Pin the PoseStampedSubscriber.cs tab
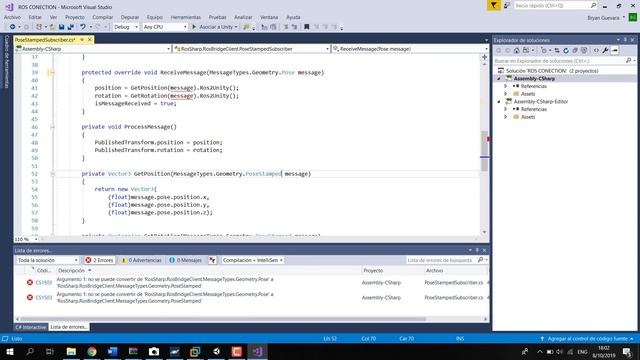 tap(82, 40)
